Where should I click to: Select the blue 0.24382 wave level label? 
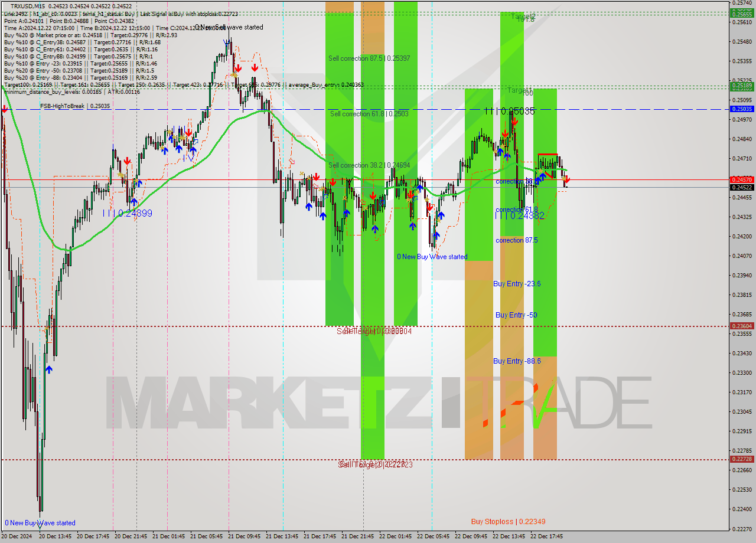(520, 216)
